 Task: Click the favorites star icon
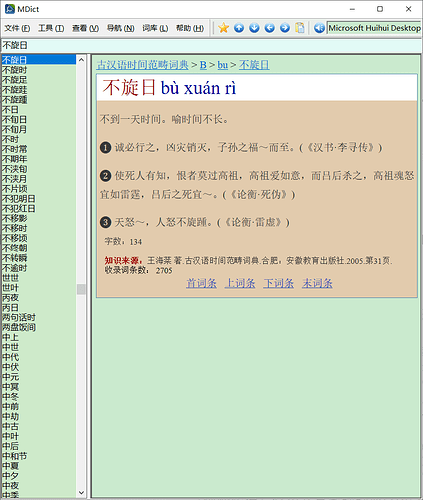click(x=223, y=28)
